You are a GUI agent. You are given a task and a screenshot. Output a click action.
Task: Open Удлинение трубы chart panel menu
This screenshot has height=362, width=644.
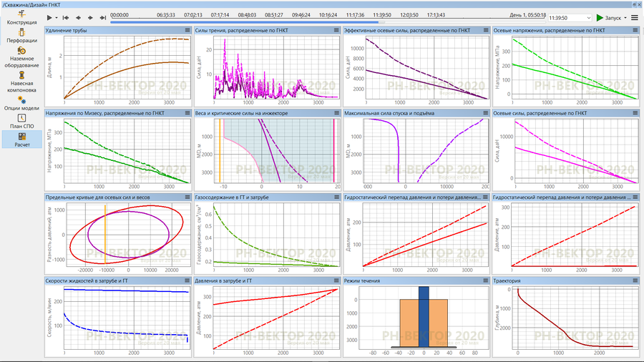point(188,31)
